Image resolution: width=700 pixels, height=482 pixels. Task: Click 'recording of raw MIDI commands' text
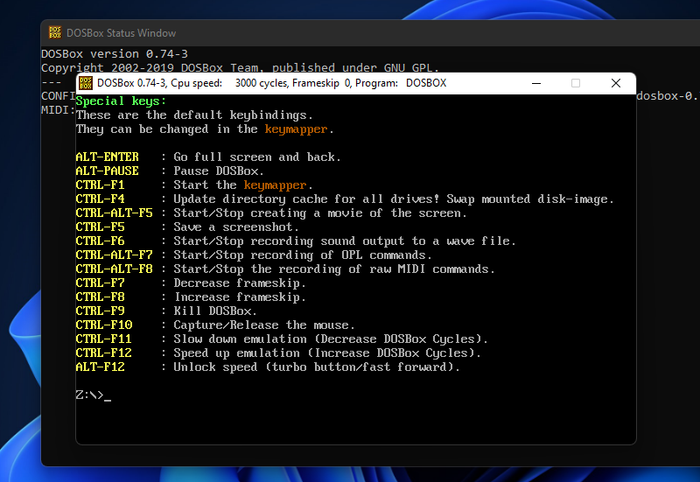[x=383, y=269]
